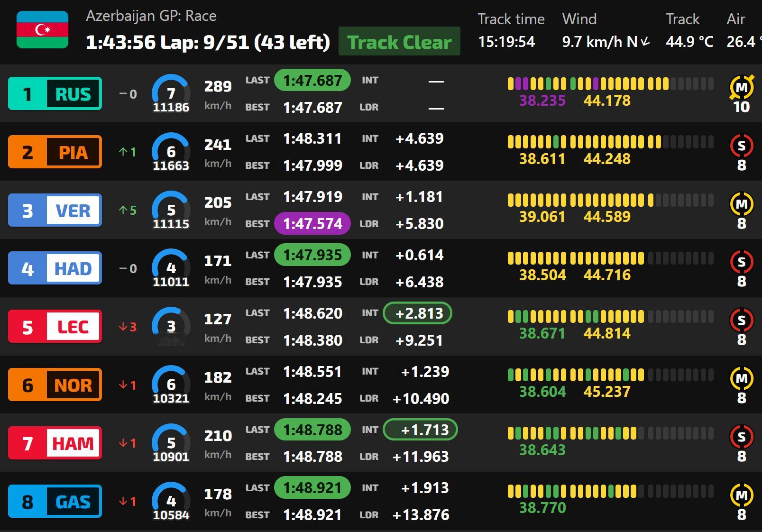Select the NOR gear and RPM gauge
The width and height of the screenshot is (762, 532).
point(171,385)
